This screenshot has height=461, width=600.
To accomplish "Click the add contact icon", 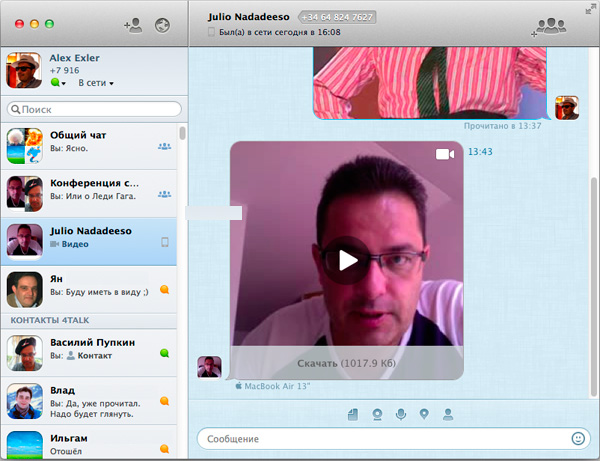I will [x=132, y=24].
